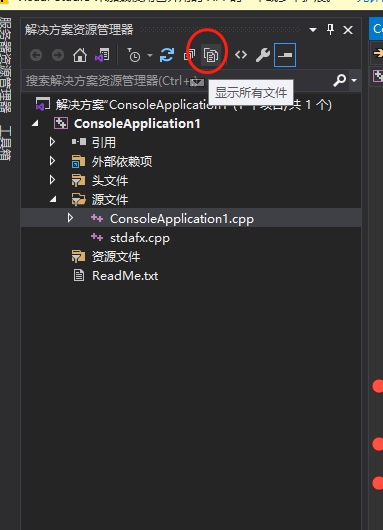Select the solution ConsoleApplication1 root node
Viewport: 383px width, 530px height.
tap(193, 105)
